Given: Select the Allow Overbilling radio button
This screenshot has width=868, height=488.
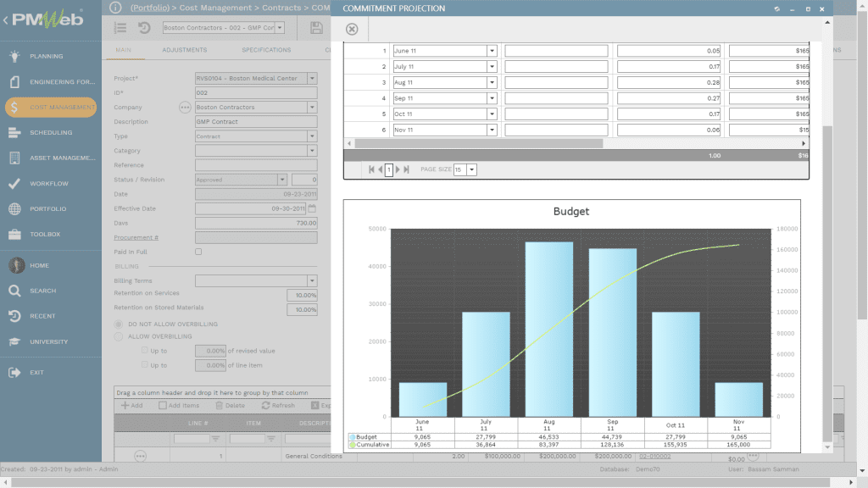Looking at the screenshot, I should tap(119, 337).
